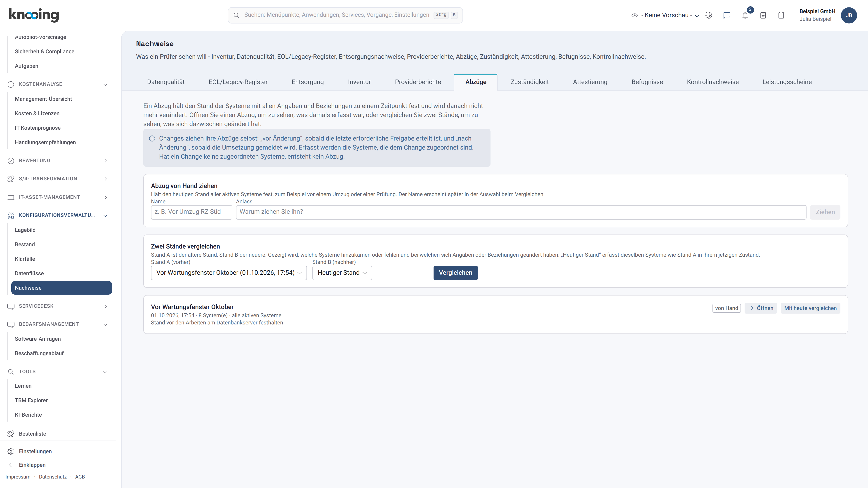Collapse the Tools section chevron
Viewport: 868px width, 488px height.
[105, 372]
